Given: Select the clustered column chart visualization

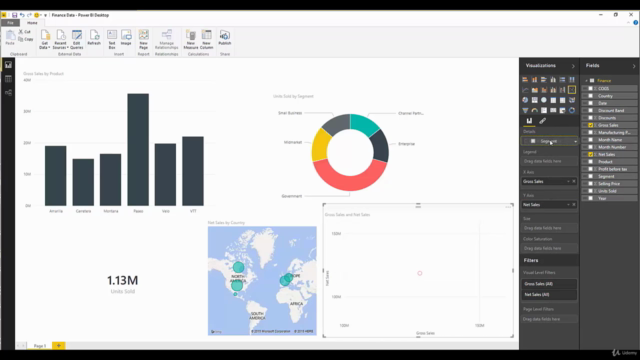Looking at the screenshot, I should pos(553,80).
